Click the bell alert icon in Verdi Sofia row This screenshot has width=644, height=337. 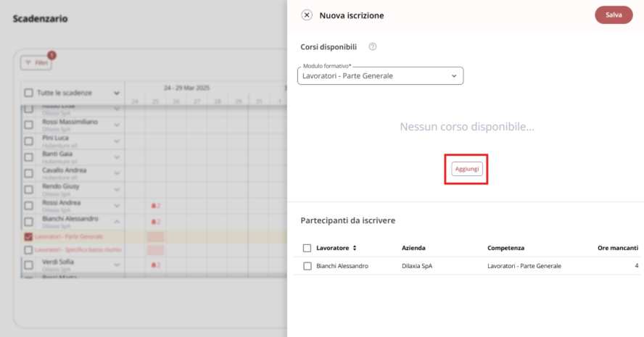[154, 265]
